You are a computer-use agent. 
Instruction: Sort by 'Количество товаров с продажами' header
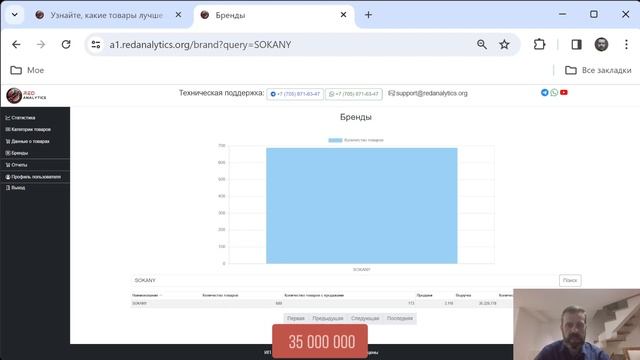tap(314, 295)
